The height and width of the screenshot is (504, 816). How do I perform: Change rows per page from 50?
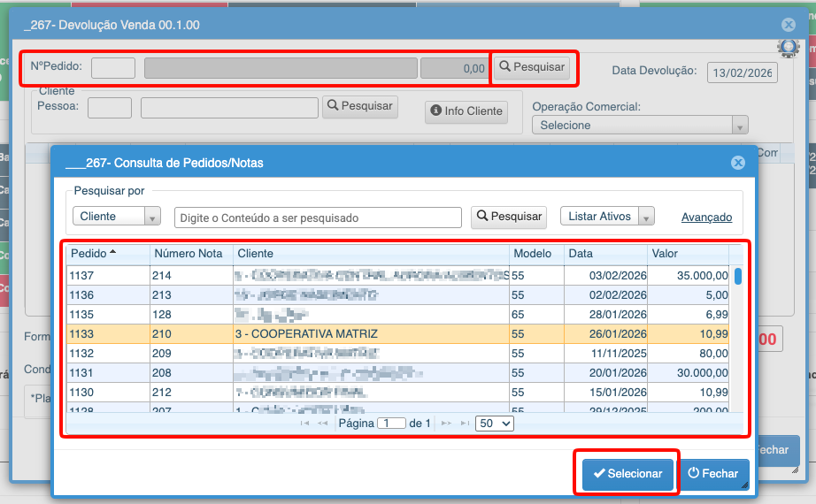494,424
